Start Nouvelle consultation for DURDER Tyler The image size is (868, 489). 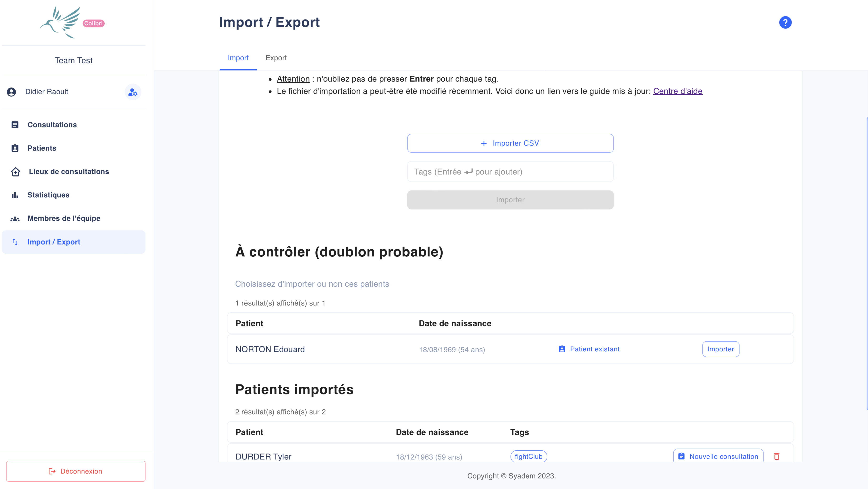pos(718,456)
